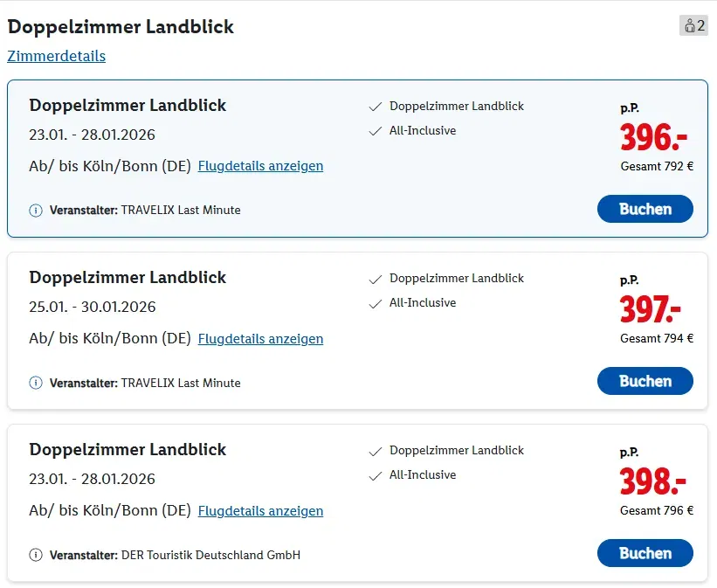Click the Buchen button for the 396 € offer
Image resolution: width=717 pixels, height=588 pixels.
pyautogui.click(x=645, y=209)
